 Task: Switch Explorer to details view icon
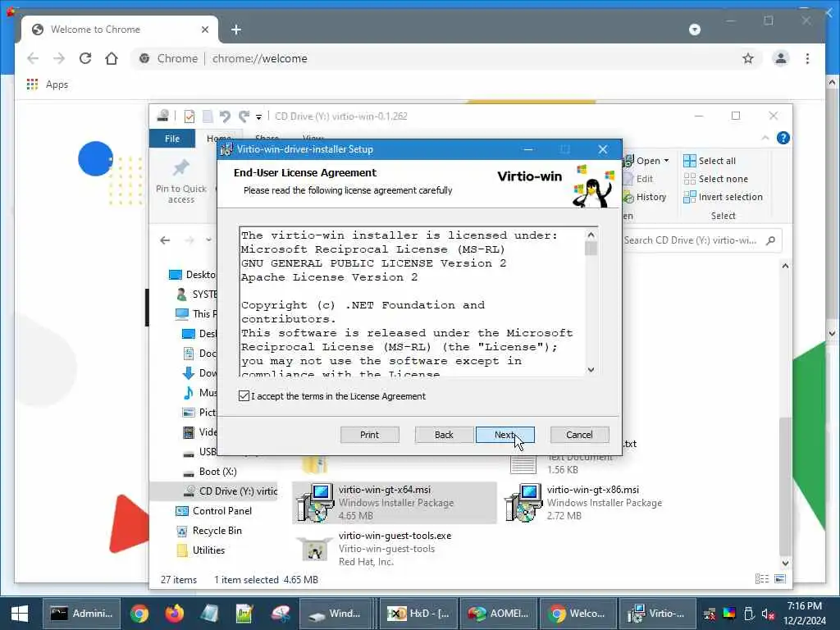click(761, 579)
